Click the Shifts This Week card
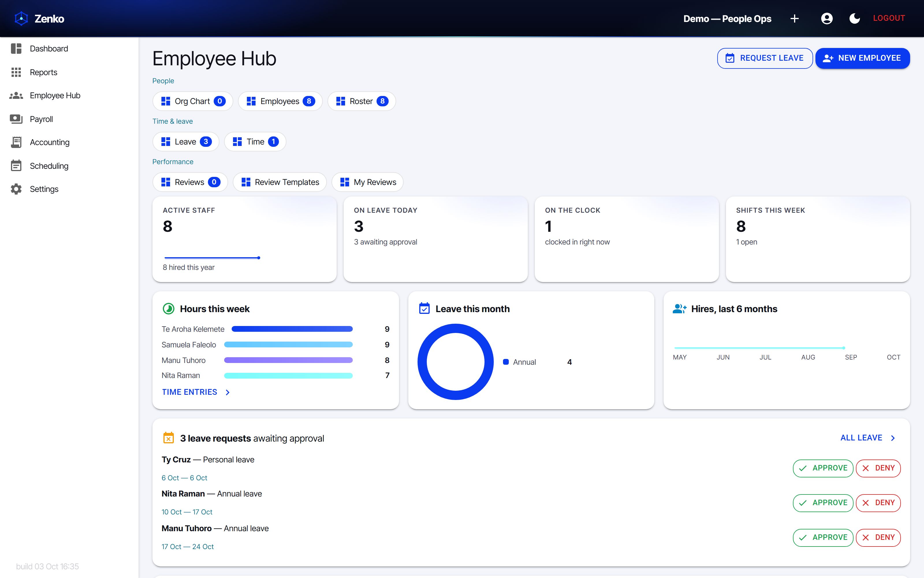This screenshot has width=924, height=578. [818, 239]
